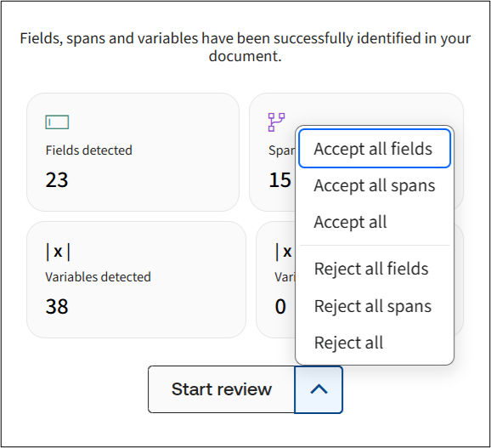Select the plain Accept all option
The height and width of the screenshot is (448, 491).
(375, 222)
